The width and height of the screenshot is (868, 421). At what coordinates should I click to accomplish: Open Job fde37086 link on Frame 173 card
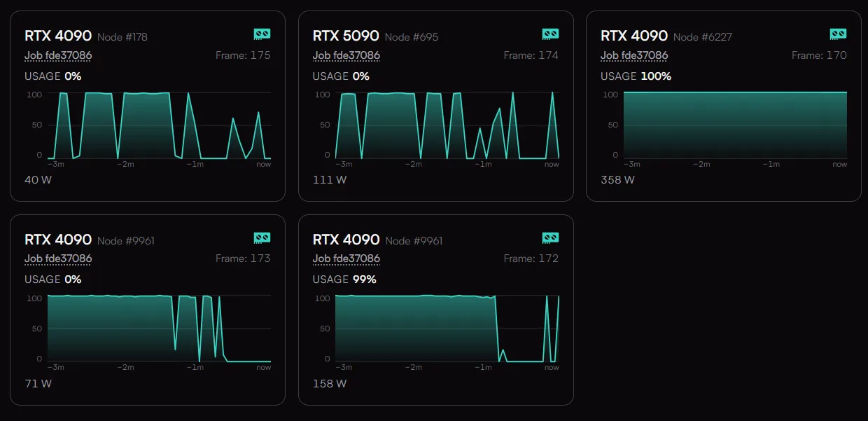point(58,258)
